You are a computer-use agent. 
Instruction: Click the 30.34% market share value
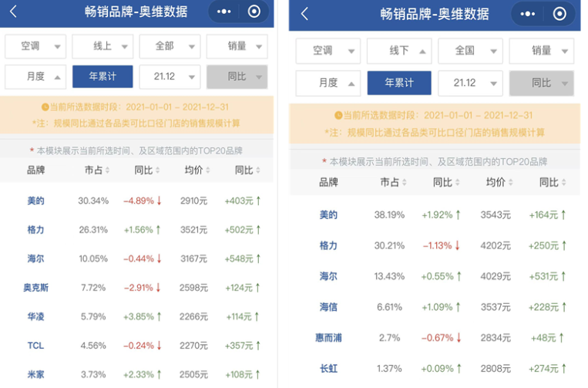pyautogui.click(x=93, y=201)
